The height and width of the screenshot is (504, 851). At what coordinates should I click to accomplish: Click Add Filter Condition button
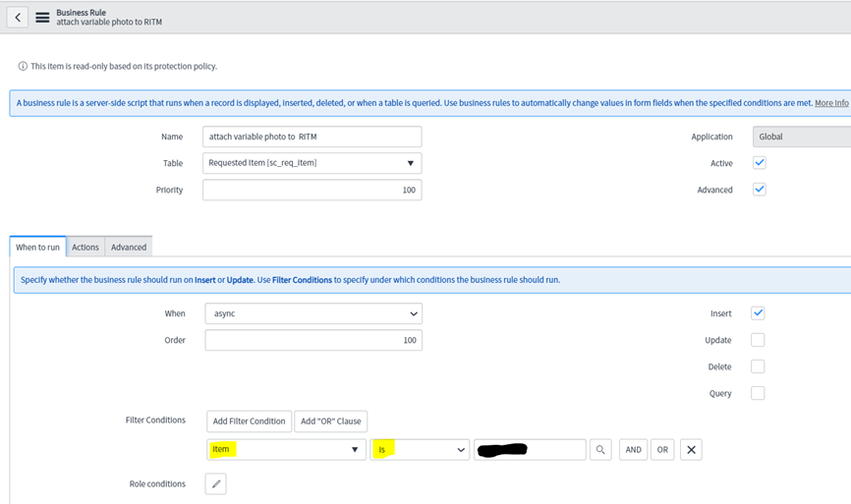pos(250,421)
